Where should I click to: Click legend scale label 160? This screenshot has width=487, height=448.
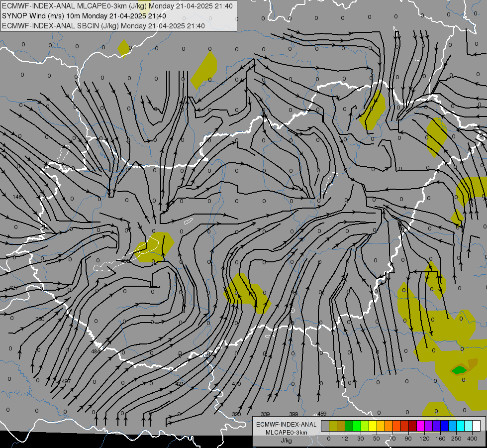point(440,439)
